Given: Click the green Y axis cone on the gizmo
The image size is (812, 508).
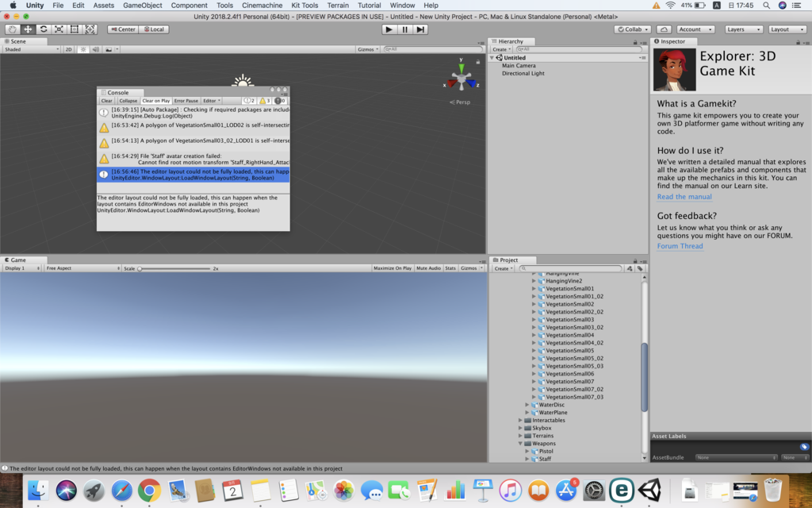Looking at the screenshot, I should tap(462, 68).
